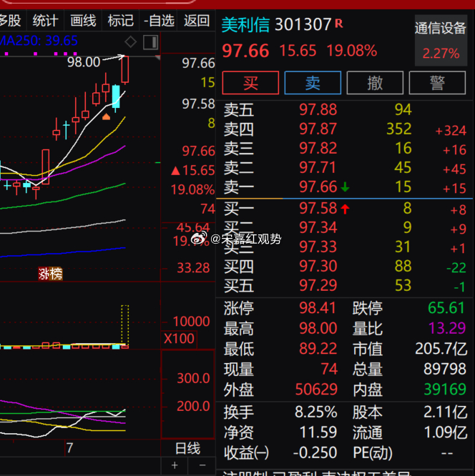475x476 pixels.
Task: Click the orange triangle marker on chart
Action: click(x=106, y=116)
